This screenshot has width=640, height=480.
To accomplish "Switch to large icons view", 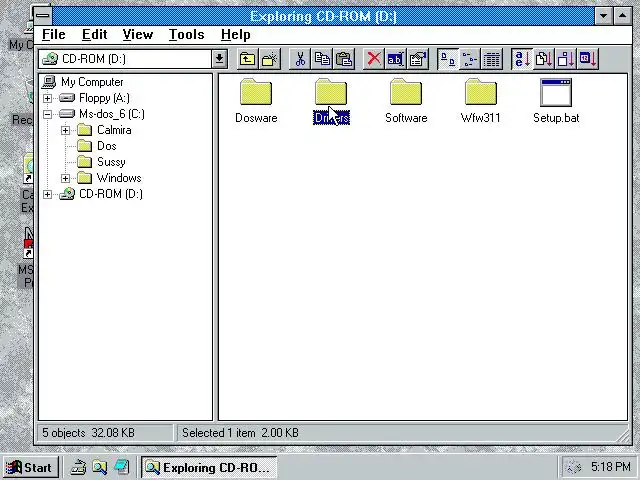I will pyautogui.click(x=448, y=59).
